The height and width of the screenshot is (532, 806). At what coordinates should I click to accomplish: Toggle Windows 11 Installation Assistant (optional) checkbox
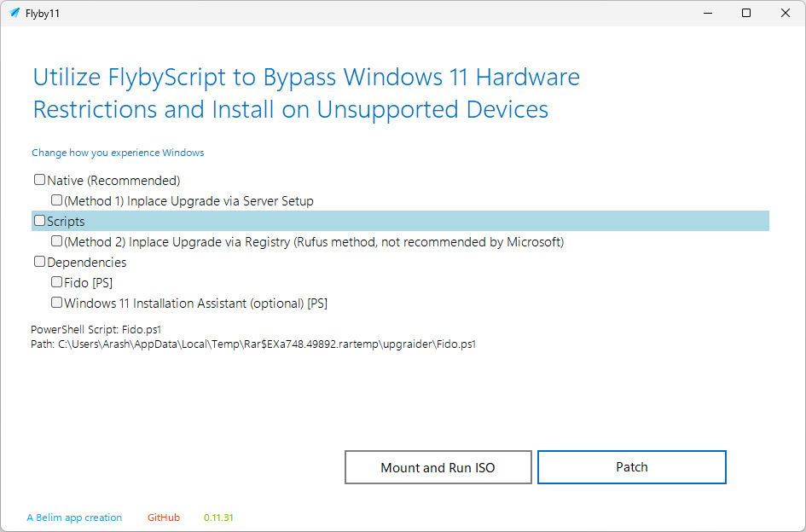[x=56, y=303]
